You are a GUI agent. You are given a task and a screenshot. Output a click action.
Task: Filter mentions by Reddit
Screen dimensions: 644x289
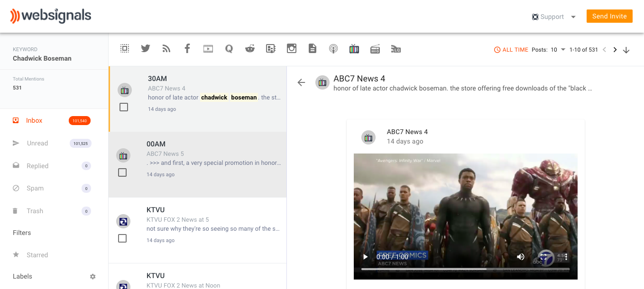pos(250,48)
